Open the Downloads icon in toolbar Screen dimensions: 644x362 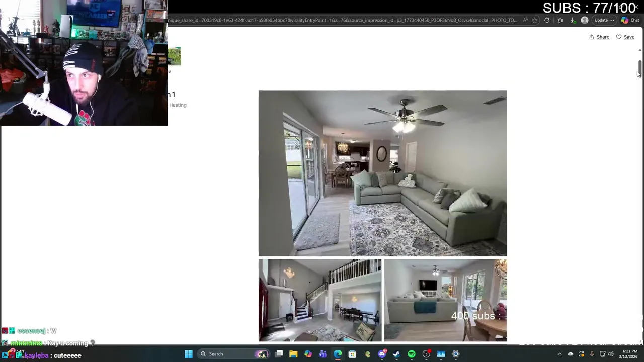coord(573,20)
